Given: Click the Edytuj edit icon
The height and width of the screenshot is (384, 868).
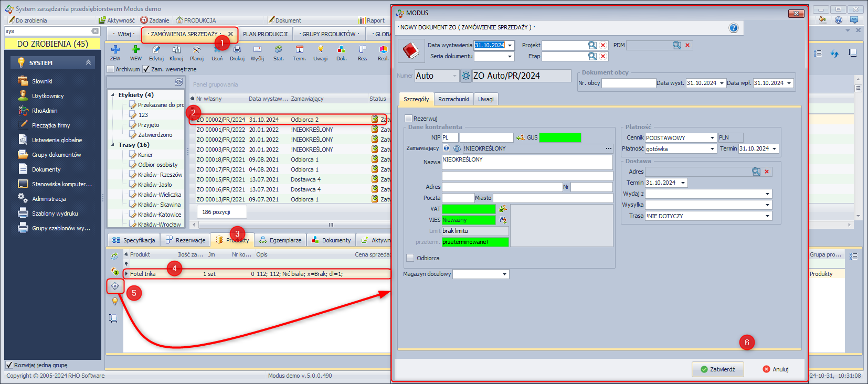Looking at the screenshot, I should click(156, 50).
